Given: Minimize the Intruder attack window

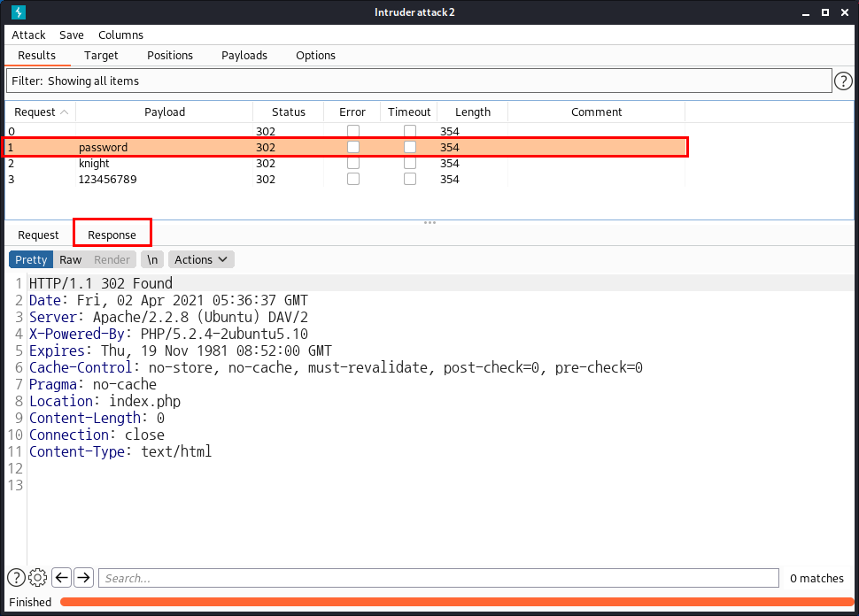Looking at the screenshot, I should click(805, 12).
